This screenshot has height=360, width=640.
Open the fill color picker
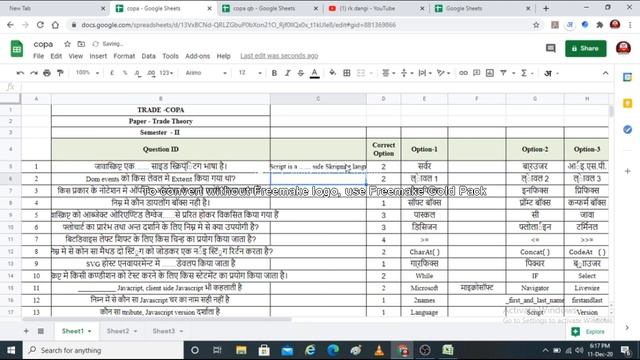(333, 73)
